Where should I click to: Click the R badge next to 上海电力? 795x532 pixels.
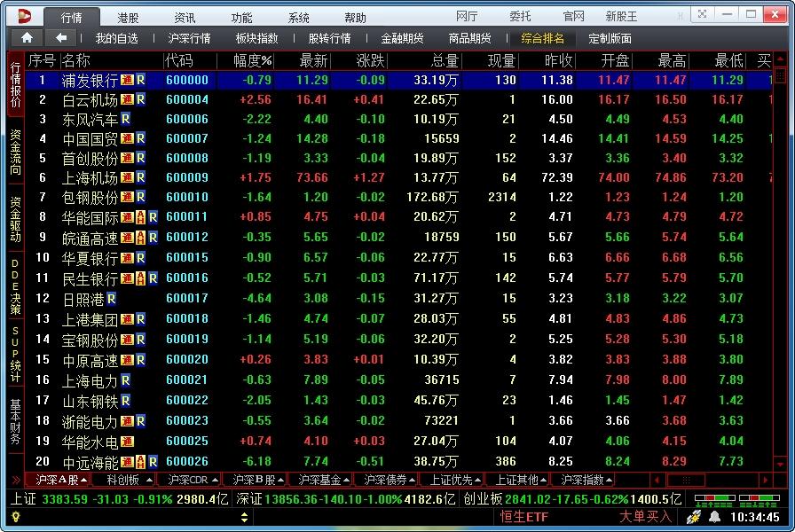click(x=125, y=380)
